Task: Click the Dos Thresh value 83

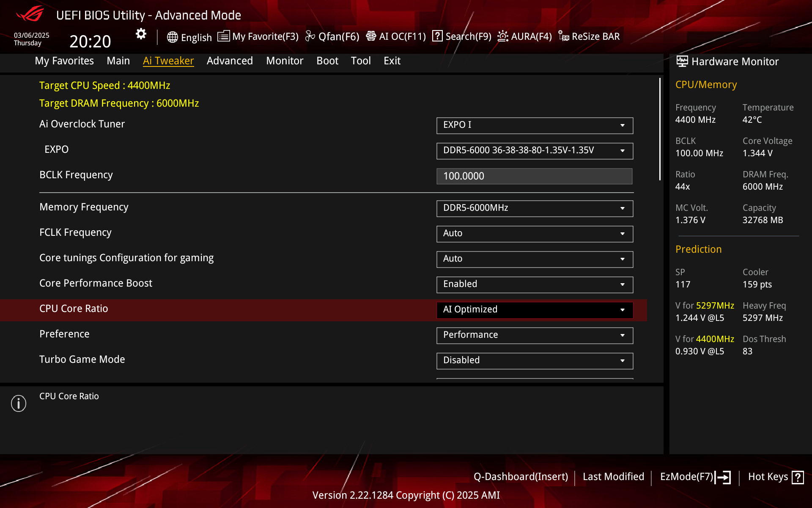Action: (x=747, y=351)
